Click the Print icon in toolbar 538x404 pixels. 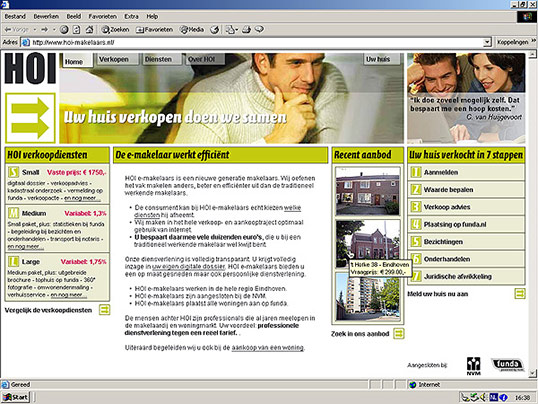(246, 30)
